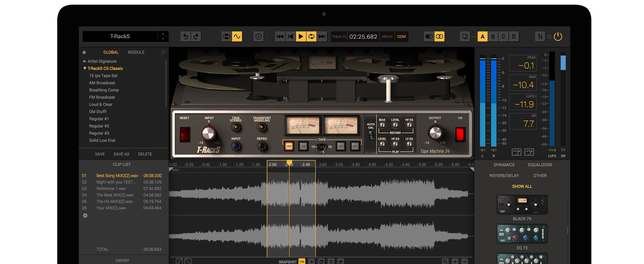Image resolution: width=644 pixels, height=264 pixels.
Task: Select the BLACK 76 module thumbnail
Action: point(522,204)
